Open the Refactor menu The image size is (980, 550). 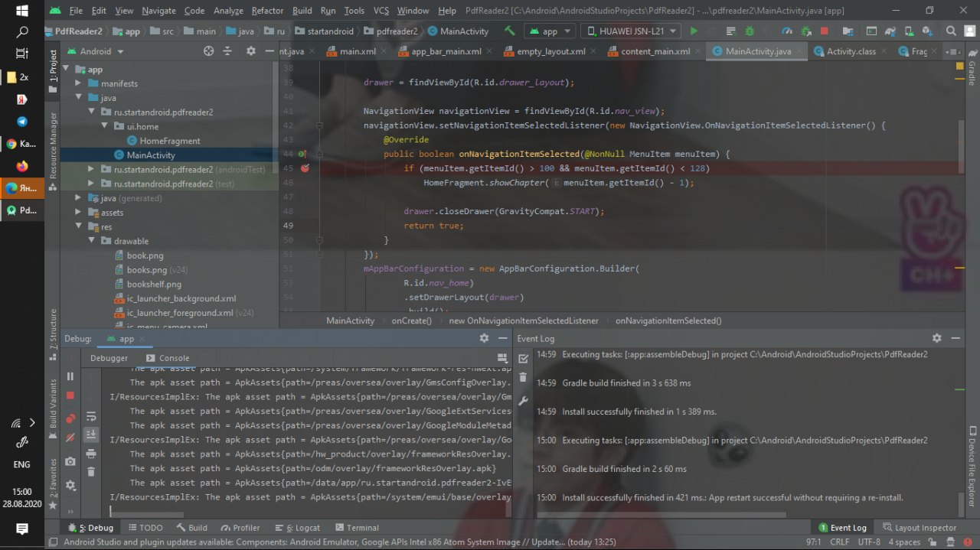(267, 11)
